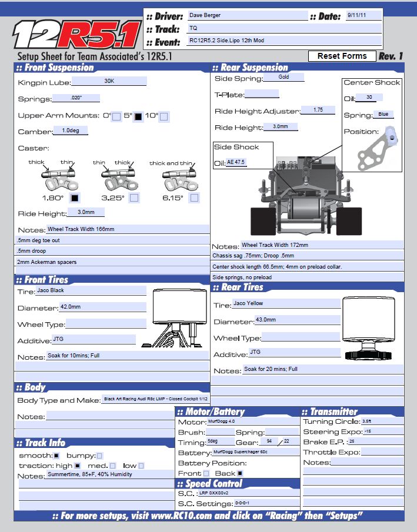
Task: Select the 6.15° caster checkbox
Action: click(194, 198)
